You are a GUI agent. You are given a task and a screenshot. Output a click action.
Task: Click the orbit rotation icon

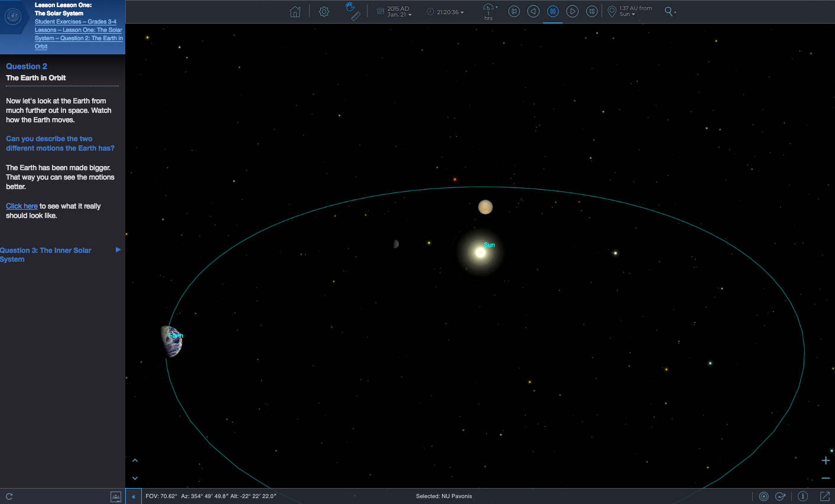[781, 496]
